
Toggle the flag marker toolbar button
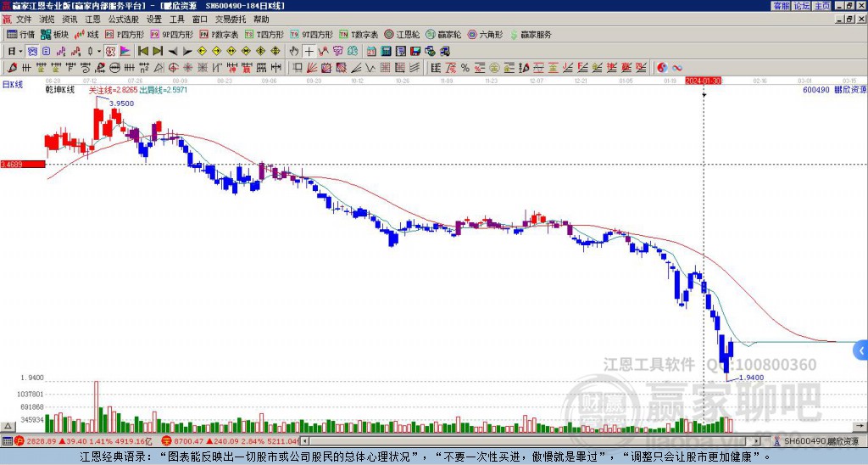pos(125,52)
